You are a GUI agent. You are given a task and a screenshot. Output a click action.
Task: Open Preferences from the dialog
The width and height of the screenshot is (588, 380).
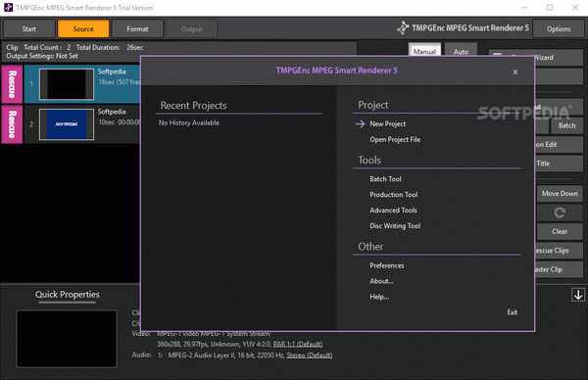pos(387,265)
